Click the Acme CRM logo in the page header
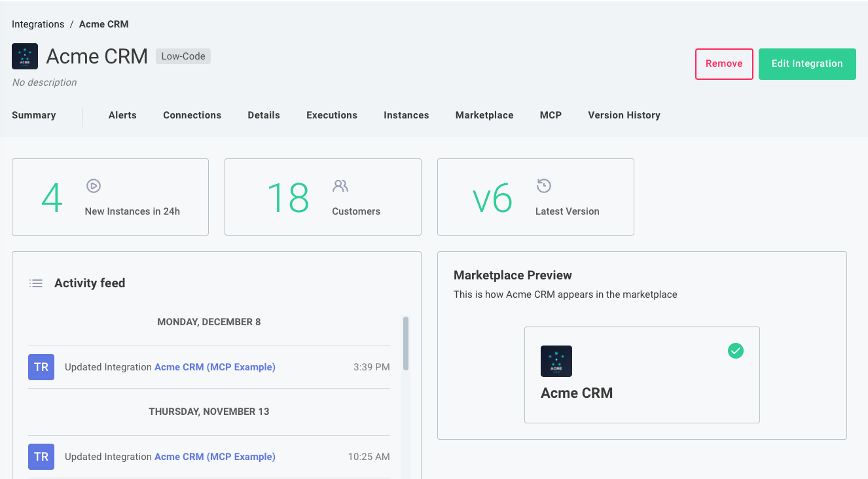Screen dimensions: 868x479 [x=24, y=56]
